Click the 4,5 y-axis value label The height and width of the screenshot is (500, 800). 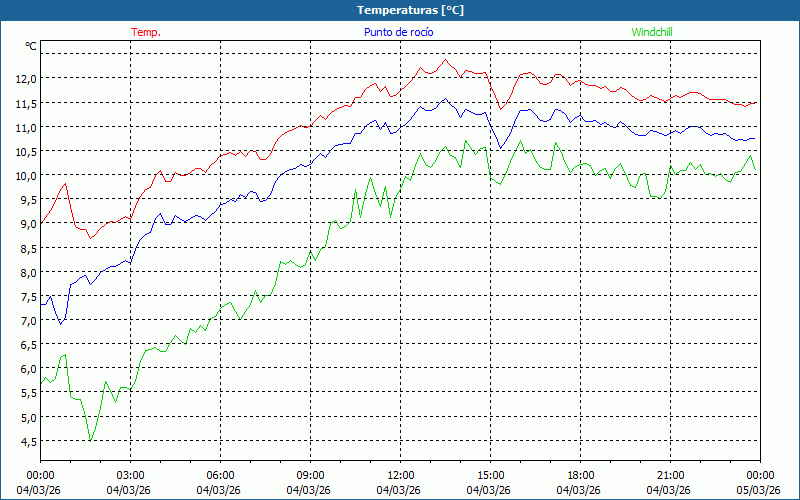click(26, 442)
